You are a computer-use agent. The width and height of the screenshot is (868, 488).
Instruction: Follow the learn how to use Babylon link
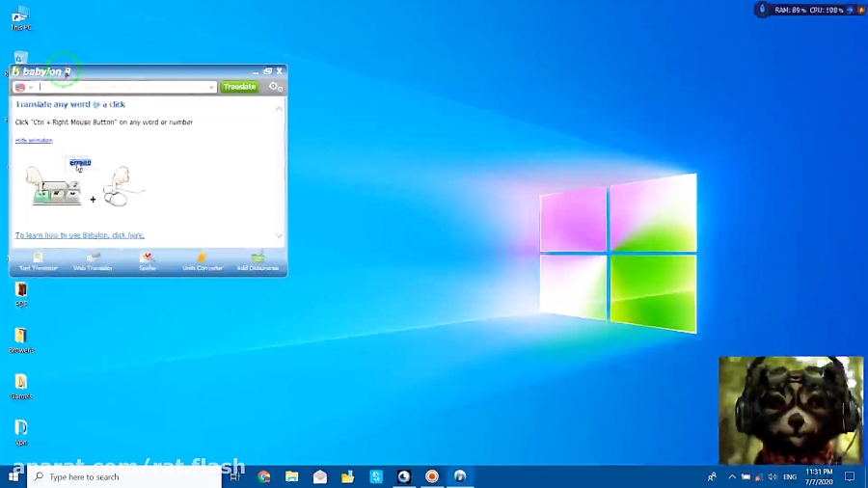(79, 235)
